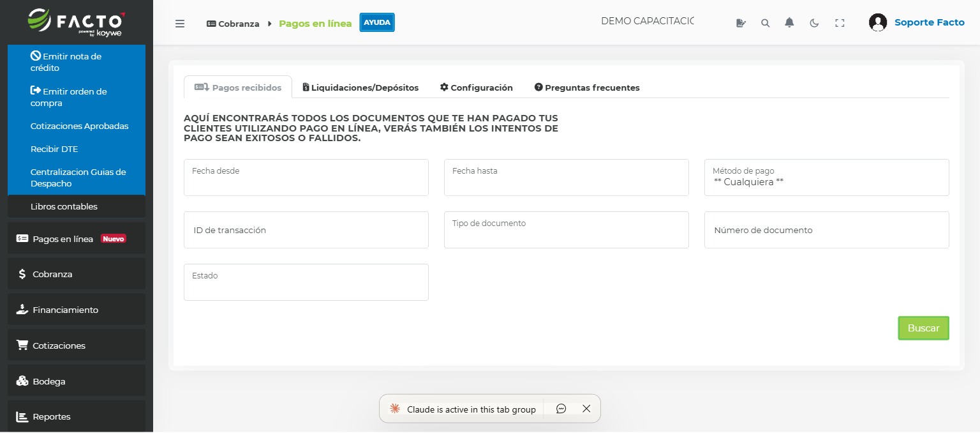Open the Estado dropdown
The width and height of the screenshot is (980, 433).
click(306, 282)
